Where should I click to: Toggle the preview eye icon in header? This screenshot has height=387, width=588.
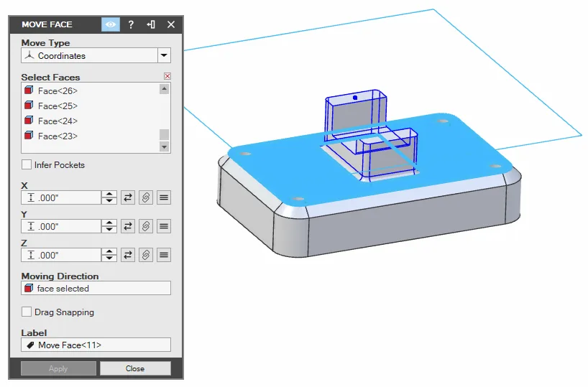[111, 24]
